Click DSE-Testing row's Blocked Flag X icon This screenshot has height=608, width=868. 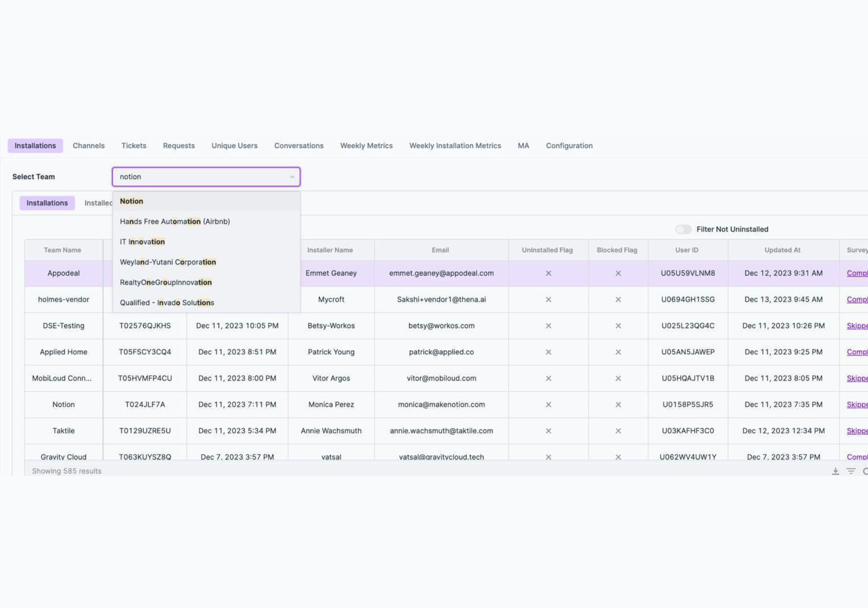618,326
